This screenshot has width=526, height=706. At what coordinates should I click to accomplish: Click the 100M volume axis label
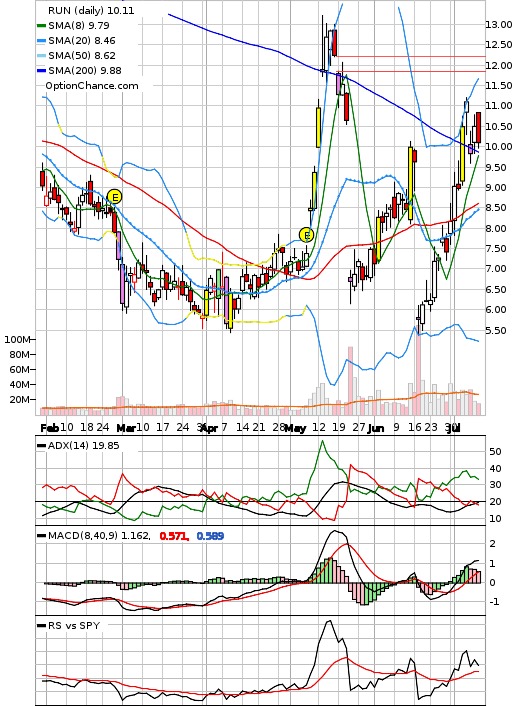click(17, 339)
